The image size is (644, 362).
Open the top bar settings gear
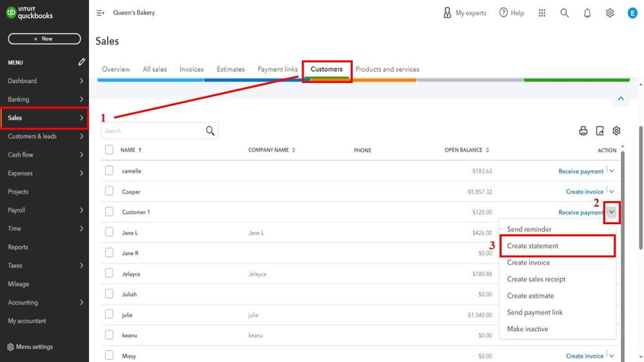click(610, 13)
